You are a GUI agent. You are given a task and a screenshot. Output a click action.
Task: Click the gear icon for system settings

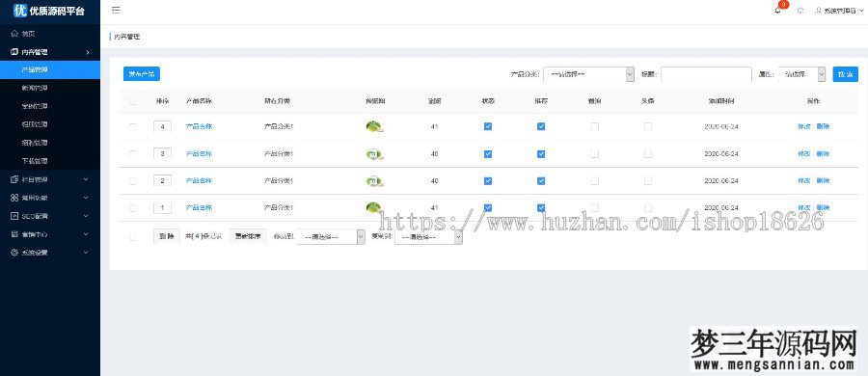coord(14,253)
